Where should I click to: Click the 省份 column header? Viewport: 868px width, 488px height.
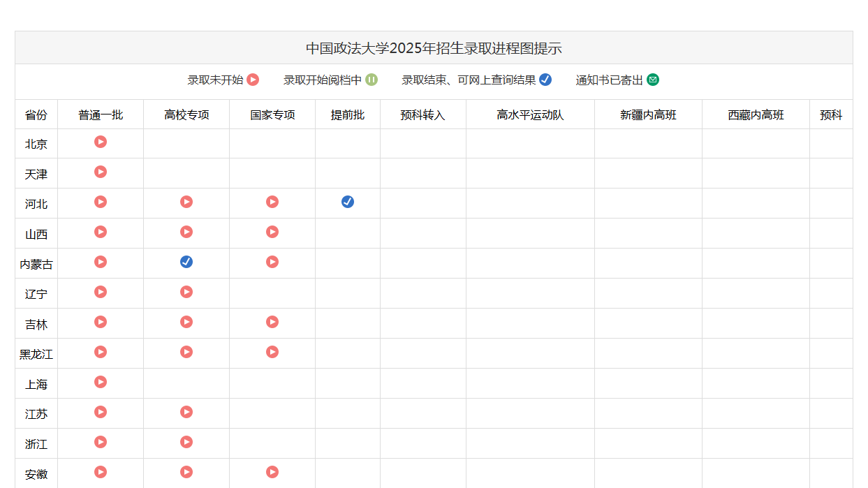pos(36,115)
